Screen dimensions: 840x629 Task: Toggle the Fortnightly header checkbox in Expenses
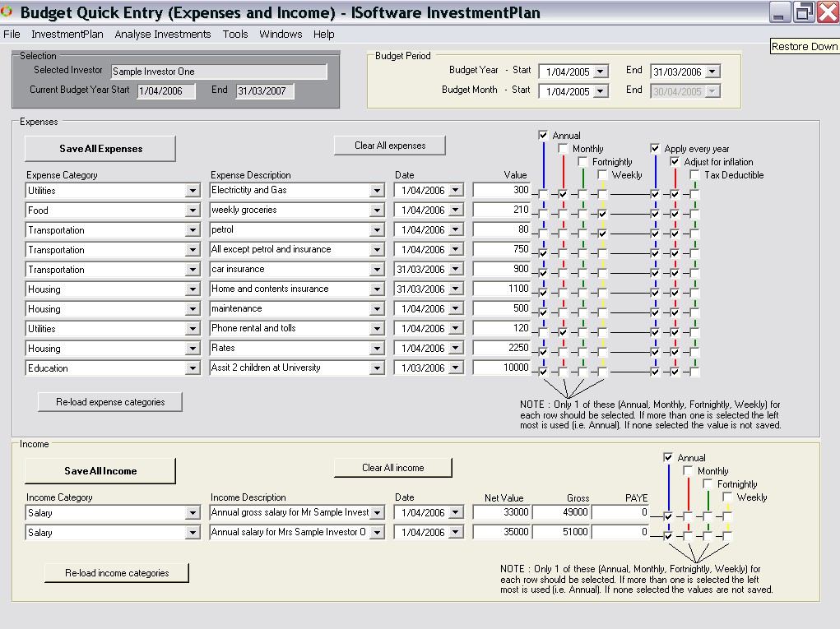582,161
